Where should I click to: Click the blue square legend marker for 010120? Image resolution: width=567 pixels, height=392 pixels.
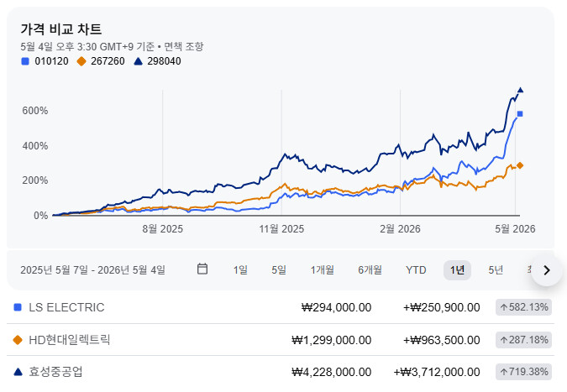pos(25,61)
